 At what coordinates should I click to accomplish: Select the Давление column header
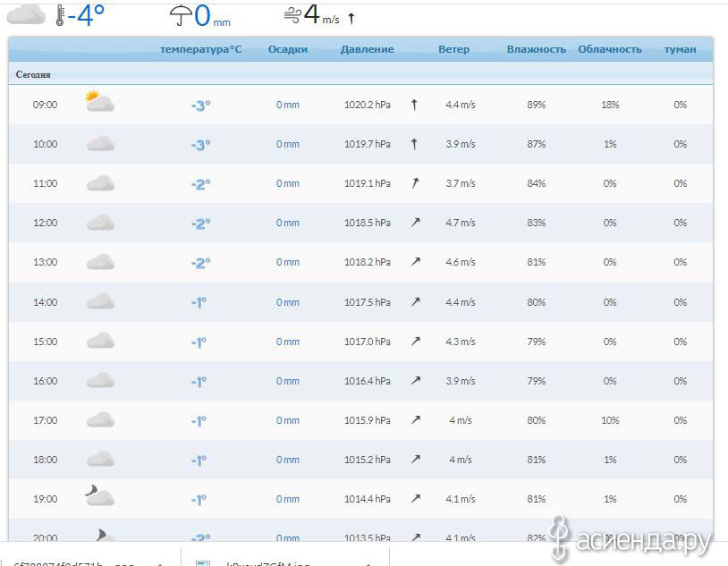tap(367, 49)
